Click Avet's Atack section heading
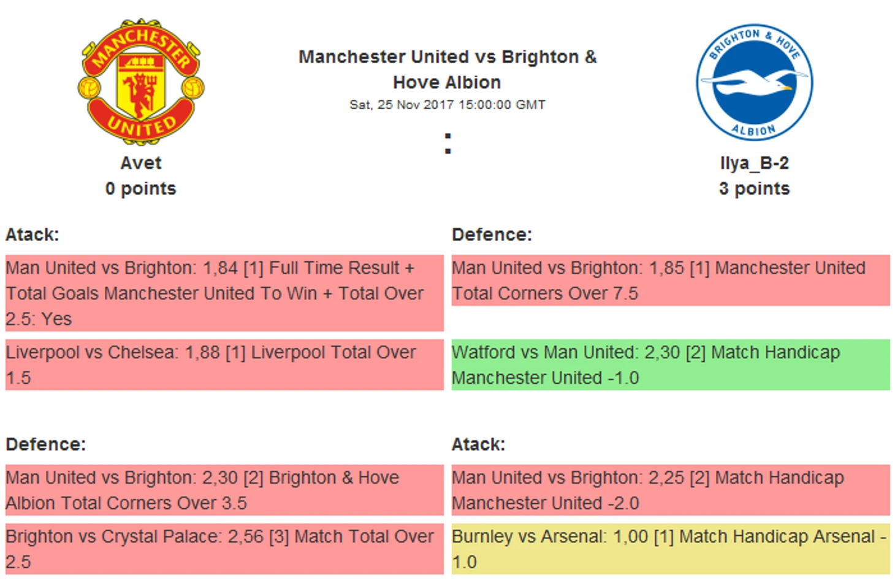895x588 pixels. (32, 235)
